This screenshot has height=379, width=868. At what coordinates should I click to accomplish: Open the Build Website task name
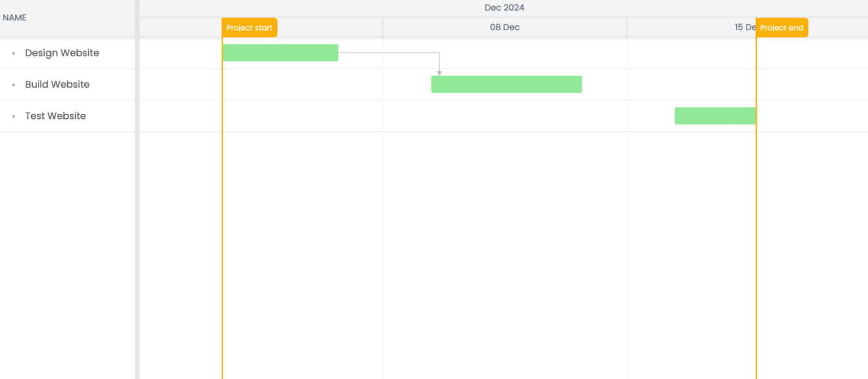point(57,84)
